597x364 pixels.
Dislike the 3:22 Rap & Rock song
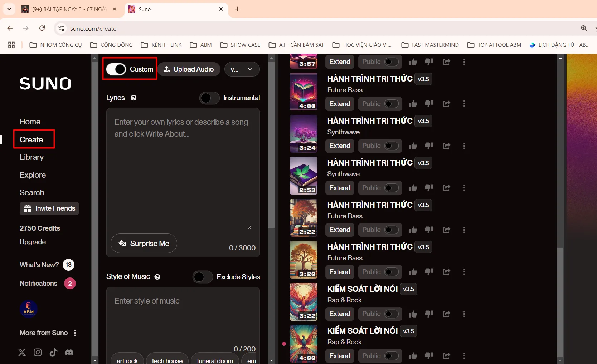429,314
